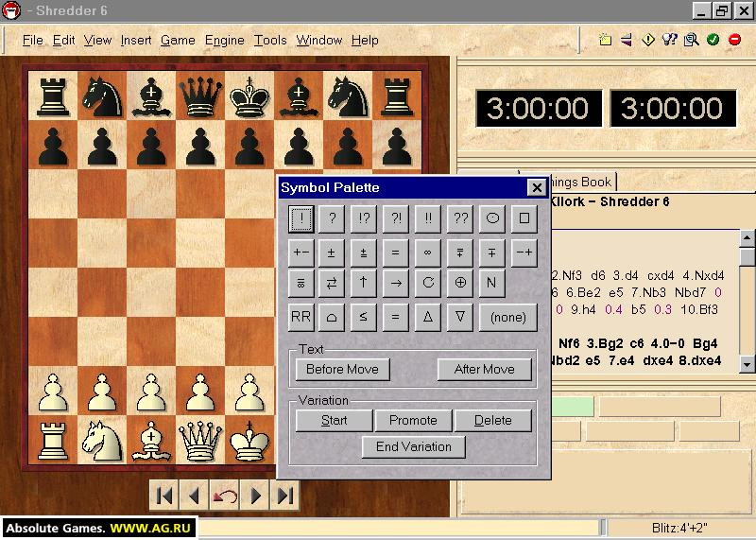
Task: Select the '≤' worse-is symbol
Action: (x=364, y=317)
